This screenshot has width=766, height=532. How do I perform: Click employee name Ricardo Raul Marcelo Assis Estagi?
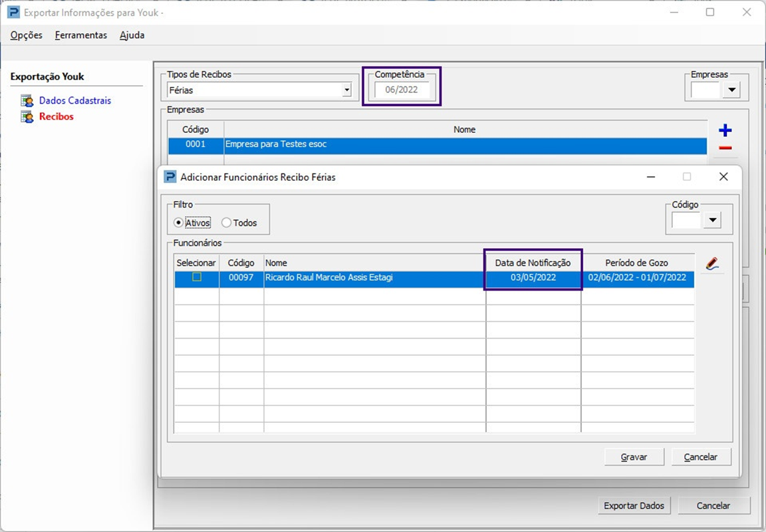[x=328, y=277]
